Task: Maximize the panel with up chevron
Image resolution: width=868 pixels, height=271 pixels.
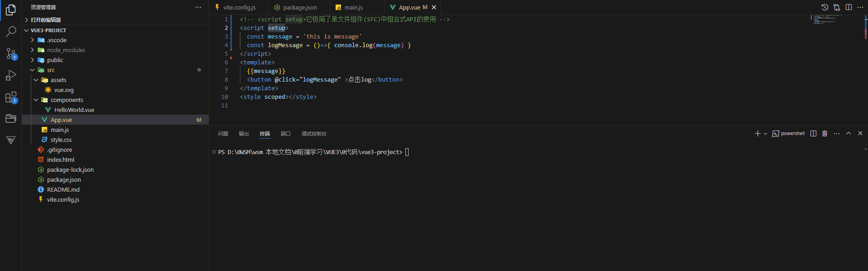Action: click(848, 134)
